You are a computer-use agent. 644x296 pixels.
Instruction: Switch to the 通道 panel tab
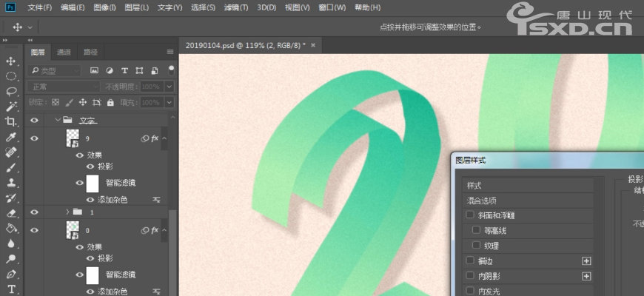[x=64, y=52]
